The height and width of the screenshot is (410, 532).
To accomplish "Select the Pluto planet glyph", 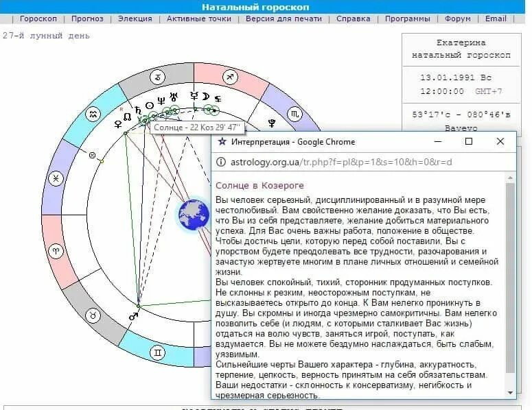I will (272, 123).
